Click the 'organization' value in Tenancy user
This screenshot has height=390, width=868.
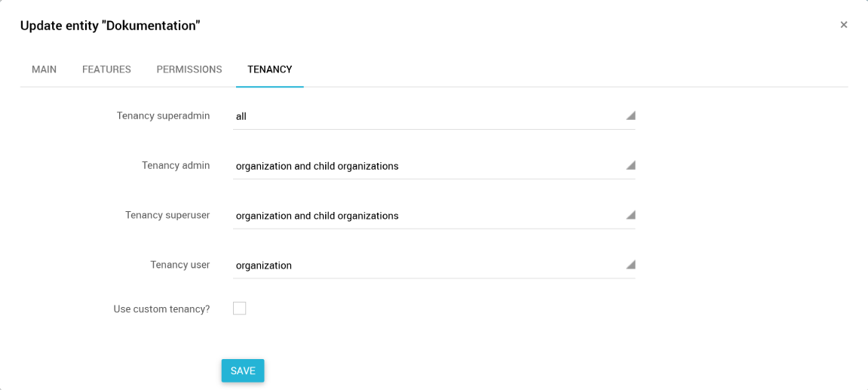click(264, 266)
